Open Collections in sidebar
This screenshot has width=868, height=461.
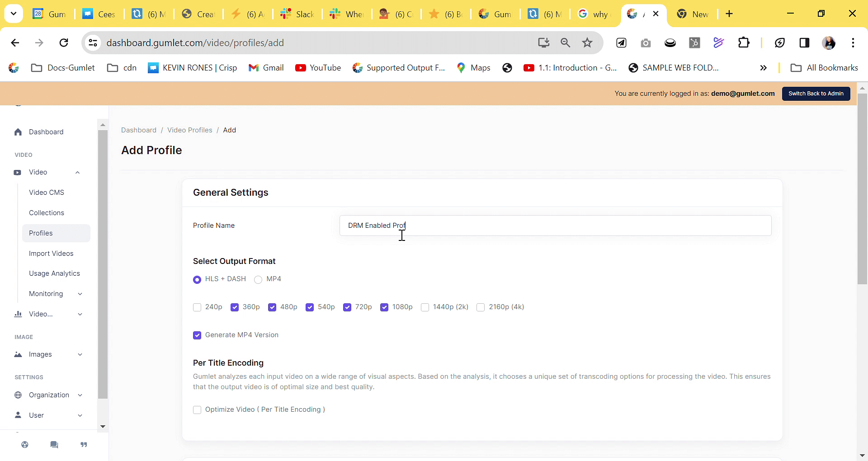click(x=47, y=213)
